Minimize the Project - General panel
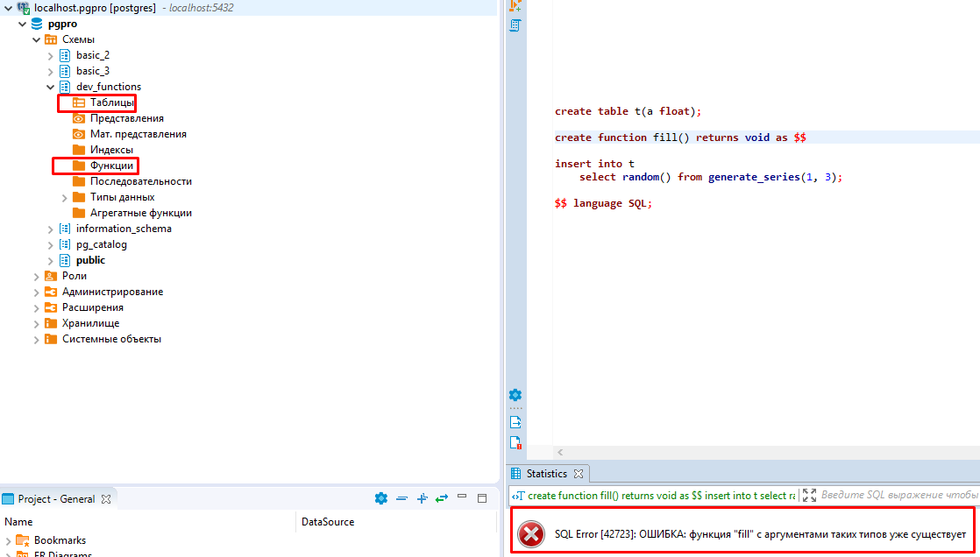Viewport: 980px width, 557px height. [x=462, y=497]
